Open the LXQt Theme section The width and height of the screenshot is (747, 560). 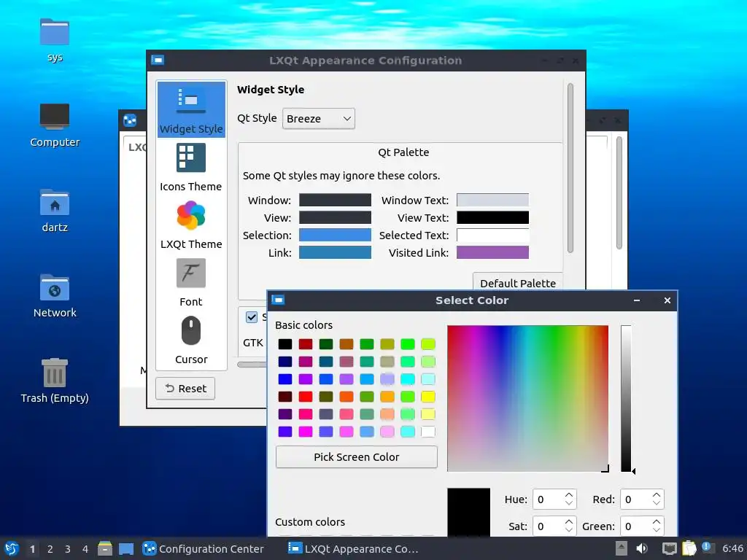(191, 225)
